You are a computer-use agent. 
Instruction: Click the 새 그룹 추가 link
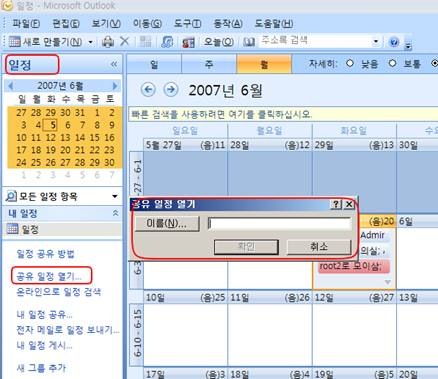(x=41, y=368)
